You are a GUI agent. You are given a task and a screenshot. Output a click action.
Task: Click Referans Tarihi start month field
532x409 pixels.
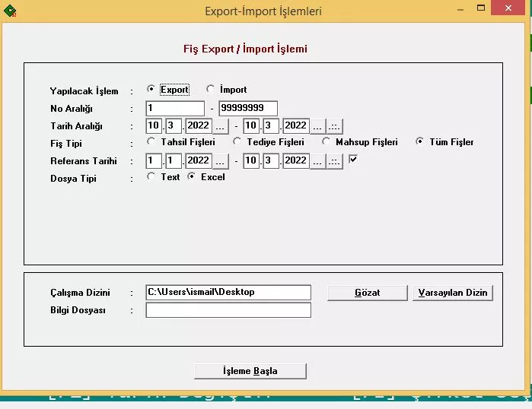click(x=174, y=160)
